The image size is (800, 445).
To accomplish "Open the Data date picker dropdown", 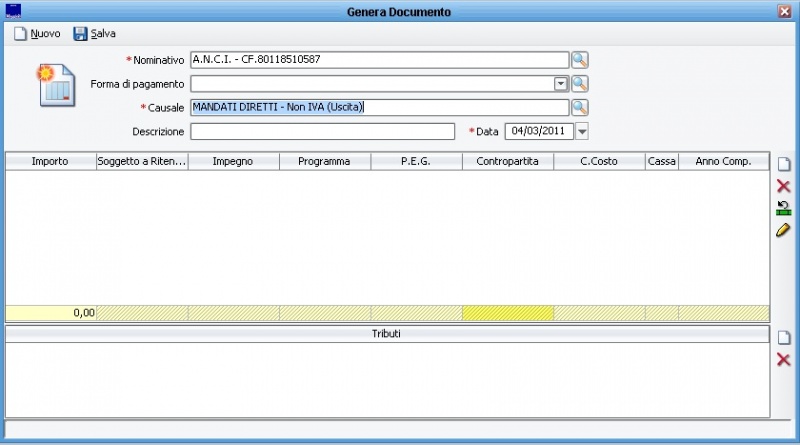I will point(582,131).
